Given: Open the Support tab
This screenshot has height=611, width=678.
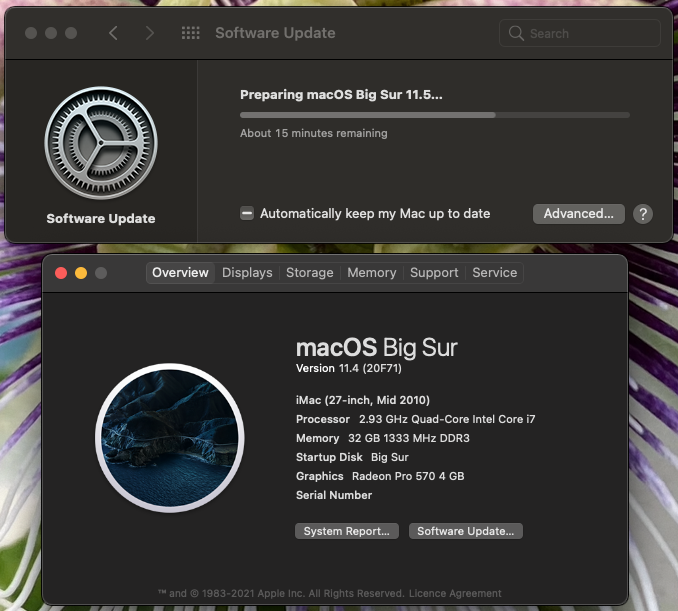Looking at the screenshot, I should pyautogui.click(x=434, y=272).
